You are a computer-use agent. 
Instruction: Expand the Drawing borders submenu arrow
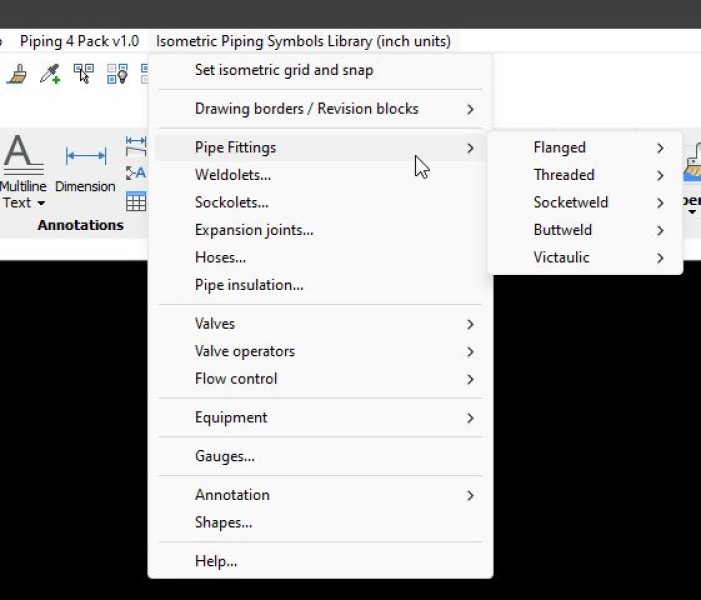pyautogui.click(x=470, y=110)
